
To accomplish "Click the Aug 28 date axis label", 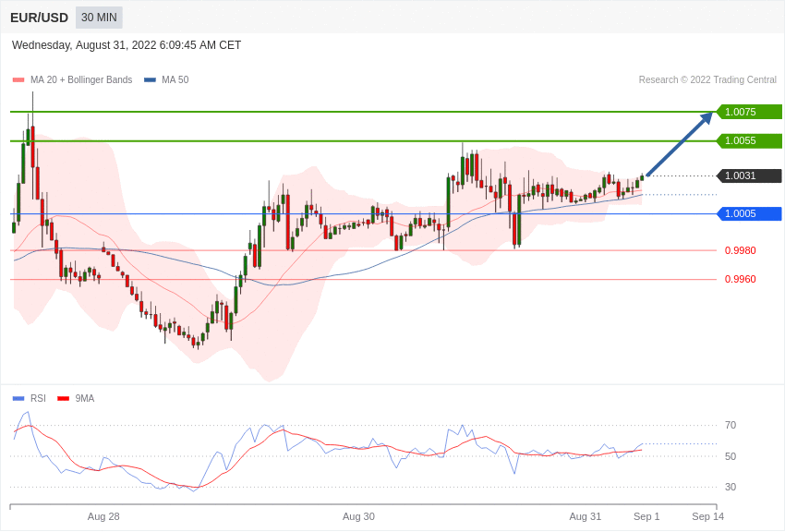I will [x=103, y=516].
